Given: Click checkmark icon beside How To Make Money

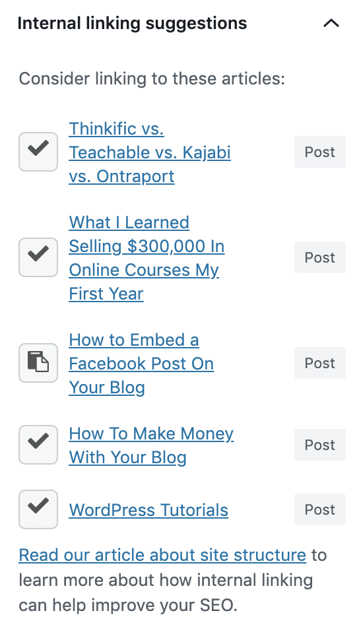Looking at the screenshot, I should (38, 445).
